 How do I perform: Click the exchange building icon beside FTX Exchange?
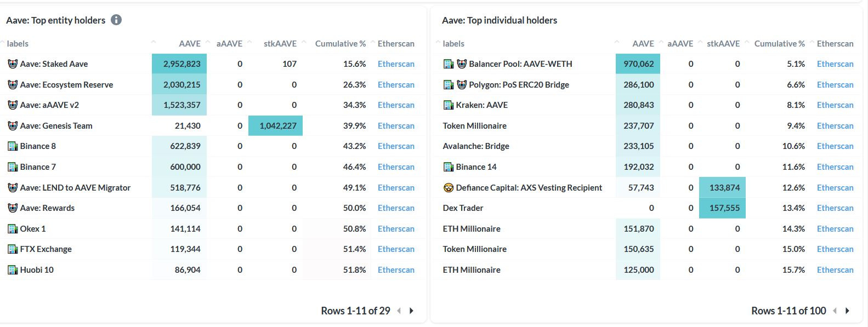[13, 249]
